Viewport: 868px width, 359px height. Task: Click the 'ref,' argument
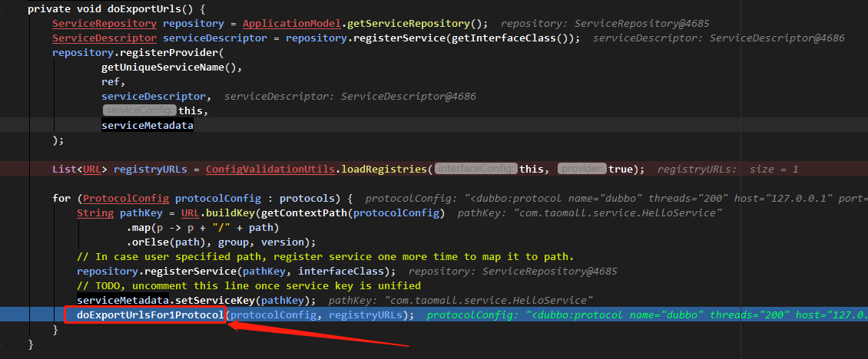point(114,82)
